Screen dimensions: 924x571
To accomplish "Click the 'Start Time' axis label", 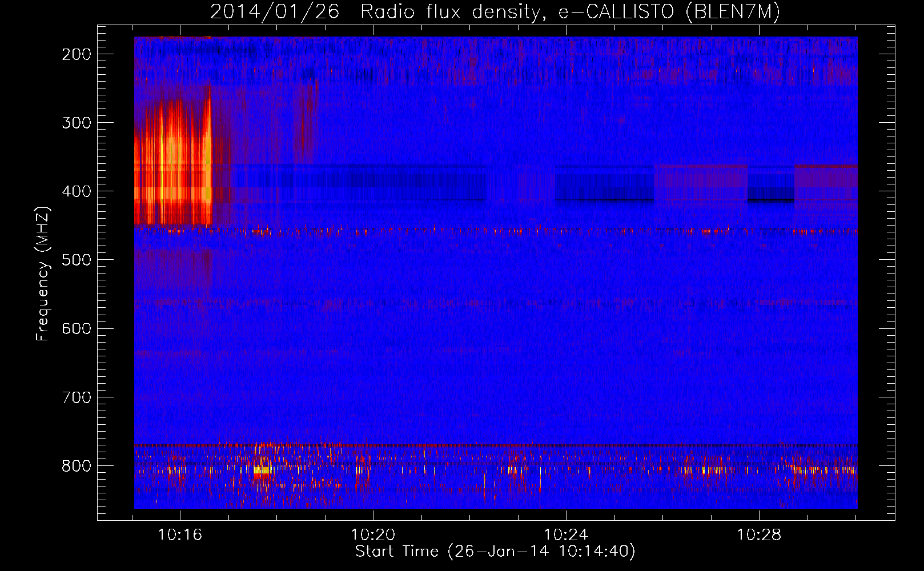I will 495,552.
